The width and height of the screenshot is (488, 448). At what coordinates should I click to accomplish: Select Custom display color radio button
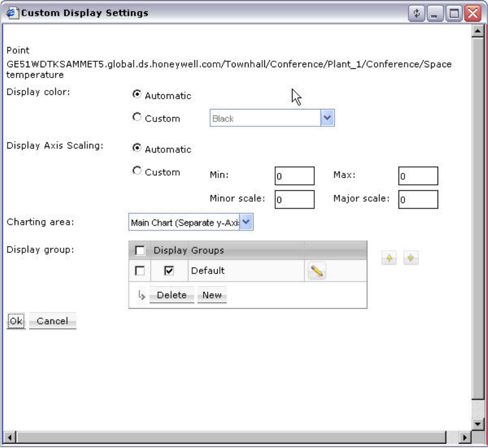pyautogui.click(x=137, y=118)
